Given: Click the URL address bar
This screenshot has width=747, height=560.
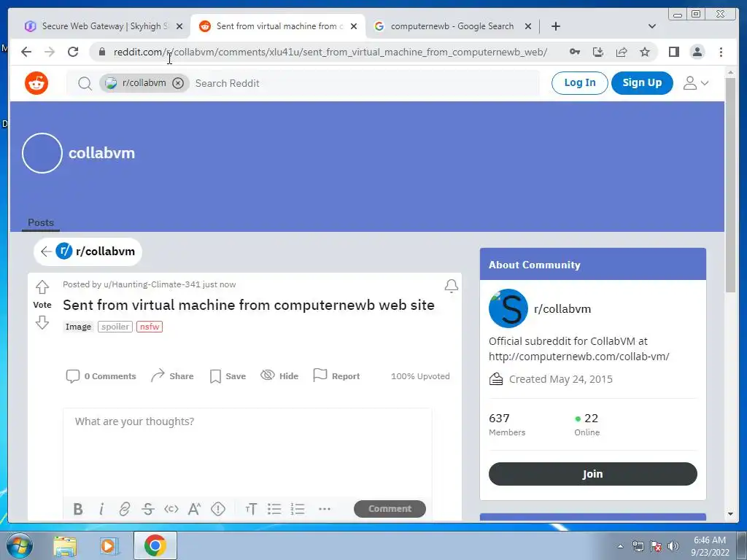Looking at the screenshot, I should point(330,52).
